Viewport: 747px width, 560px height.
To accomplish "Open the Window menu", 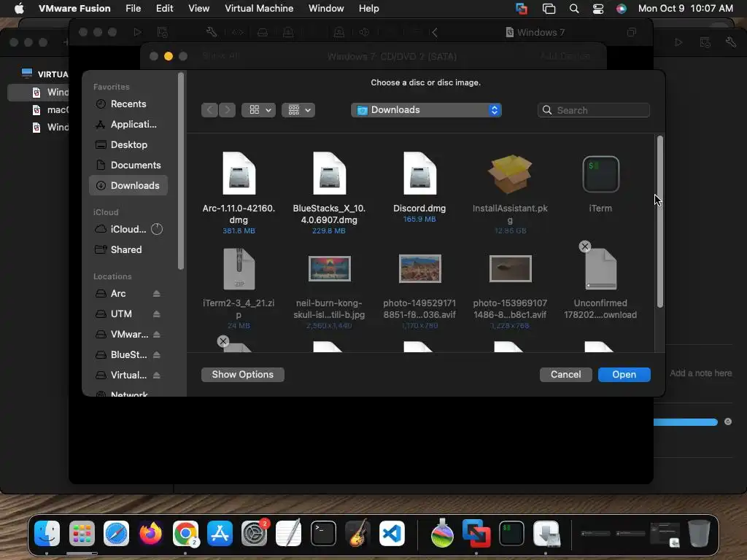I will 326,9.
